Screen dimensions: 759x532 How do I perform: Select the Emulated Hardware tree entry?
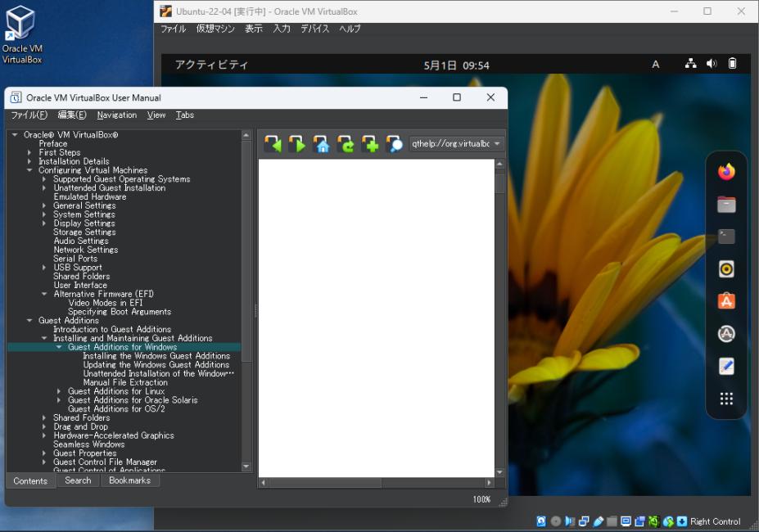click(x=90, y=196)
